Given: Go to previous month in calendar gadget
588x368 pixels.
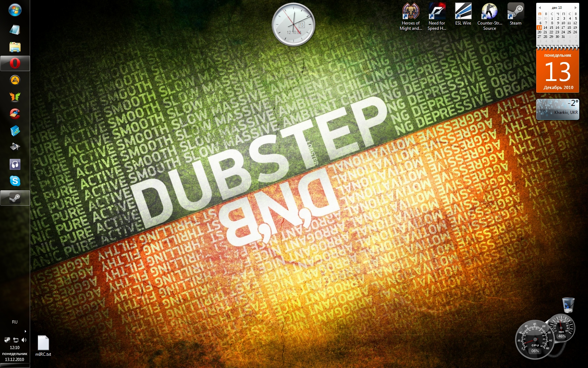Looking at the screenshot, I should tap(540, 8).
